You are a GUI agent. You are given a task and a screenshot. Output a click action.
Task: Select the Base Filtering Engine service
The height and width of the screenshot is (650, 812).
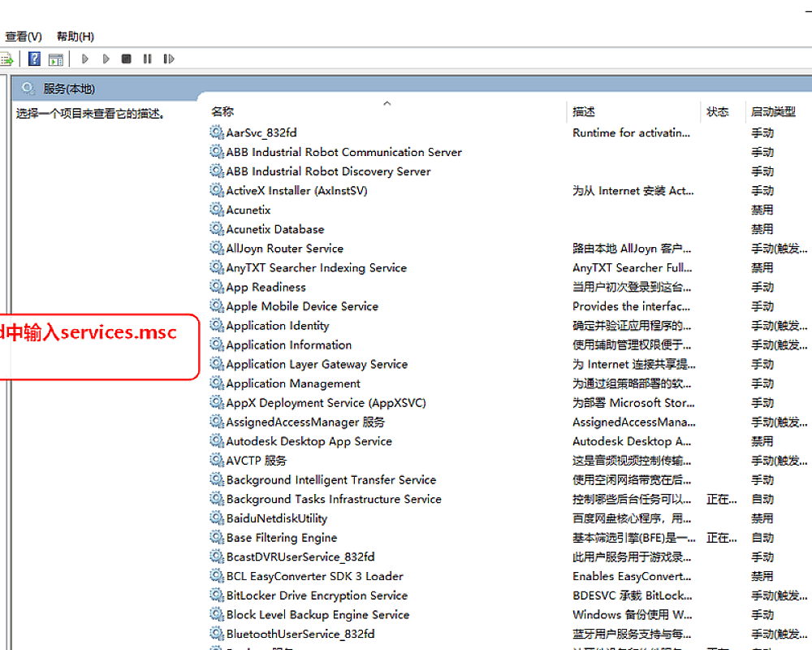[x=281, y=538]
